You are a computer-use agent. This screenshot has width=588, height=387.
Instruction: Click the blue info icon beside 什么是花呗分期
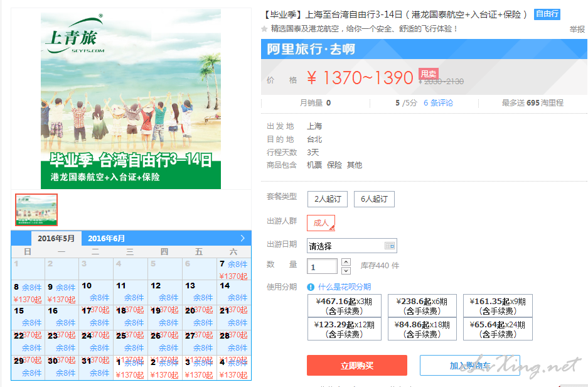click(x=311, y=287)
